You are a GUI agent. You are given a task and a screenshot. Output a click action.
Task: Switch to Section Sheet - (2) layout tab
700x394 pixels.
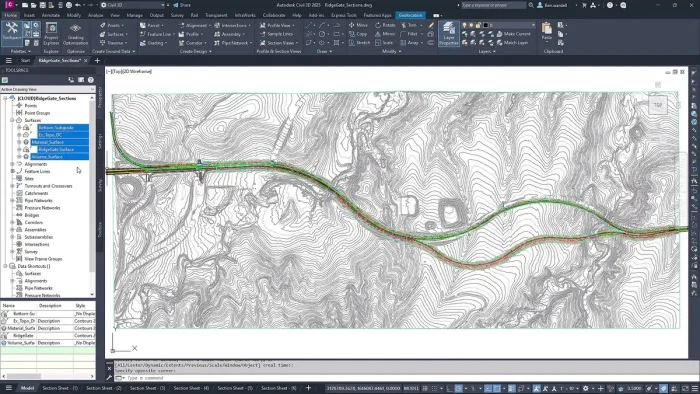[104, 388]
